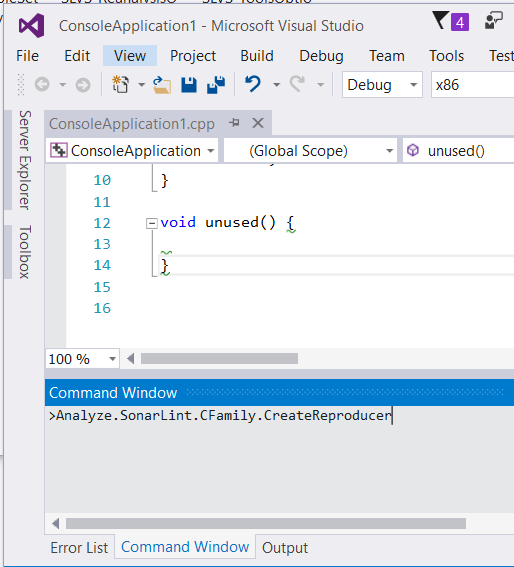
Task: Click the editor scroll left arrow
Action: 131,359
